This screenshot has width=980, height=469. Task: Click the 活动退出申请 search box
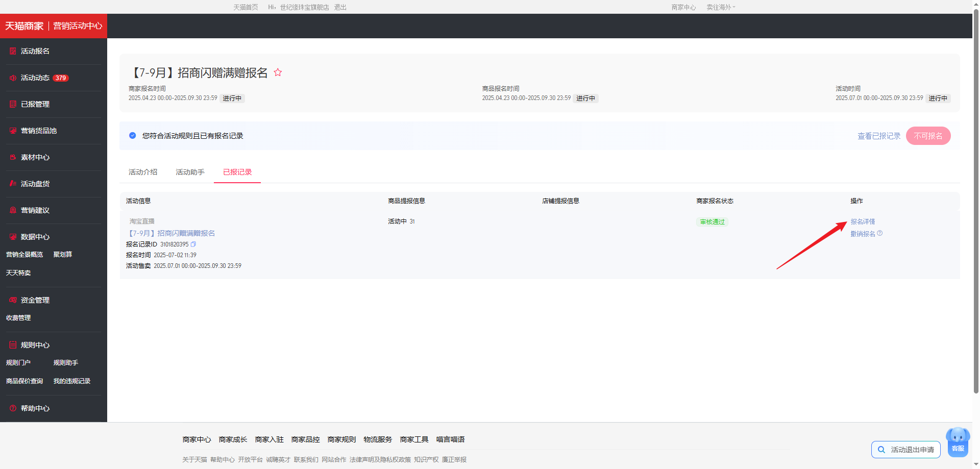pos(906,450)
